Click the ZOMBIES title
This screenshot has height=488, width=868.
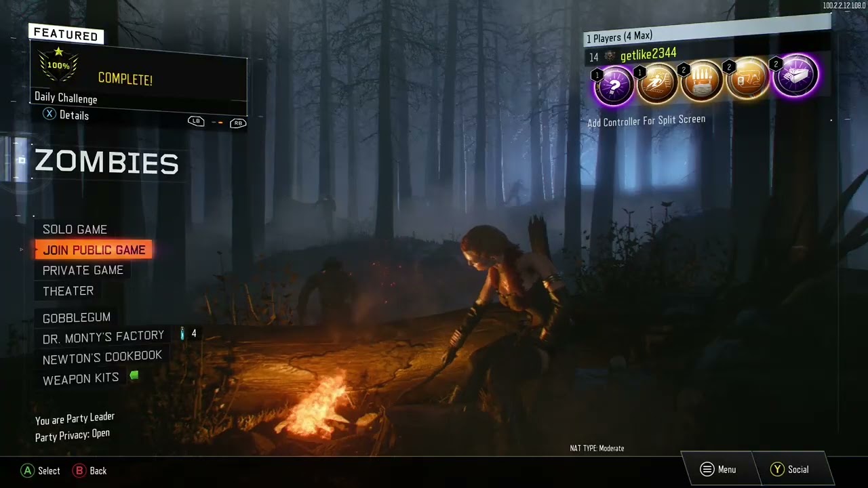coord(106,162)
